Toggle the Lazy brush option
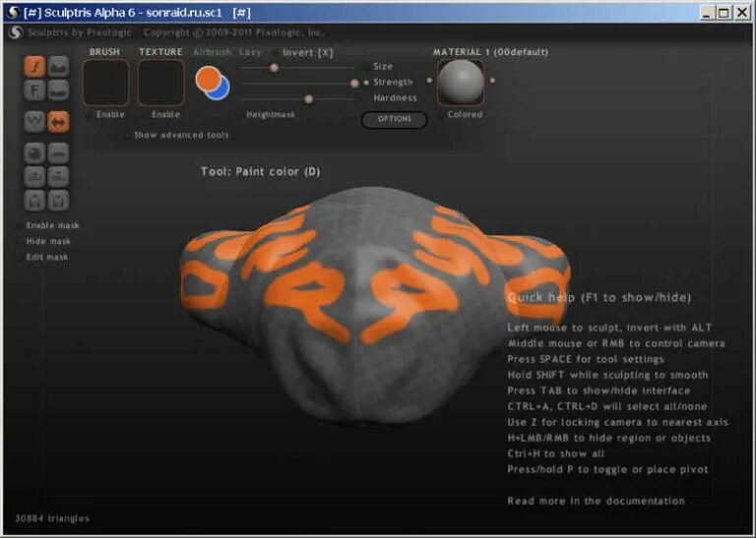The width and height of the screenshot is (756, 538). coord(250,52)
